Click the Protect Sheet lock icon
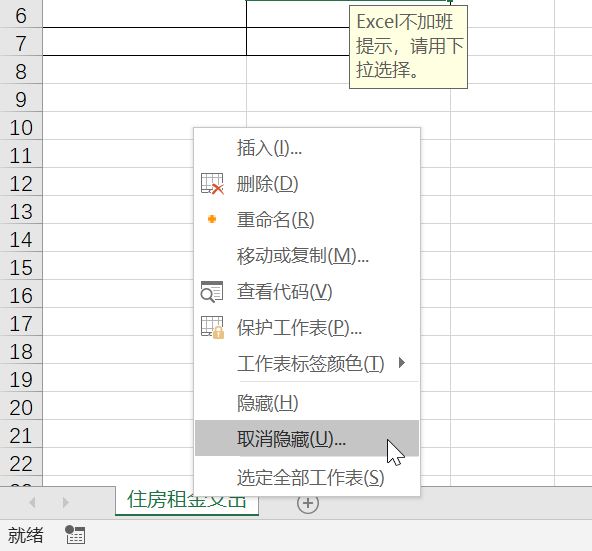This screenshot has width=592, height=551. 212,327
